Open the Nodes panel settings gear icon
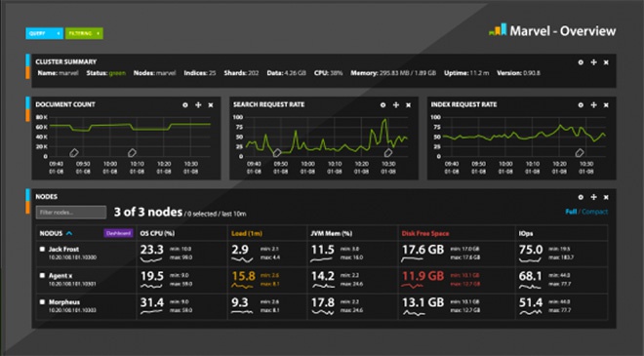 [581, 197]
